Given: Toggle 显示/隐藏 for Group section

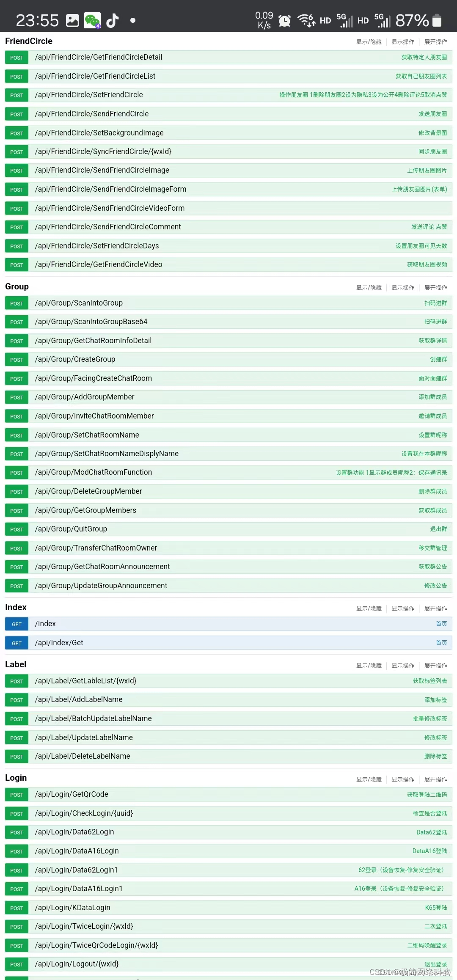Looking at the screenshot, I should pyautogui.click(x=369, y=288).
